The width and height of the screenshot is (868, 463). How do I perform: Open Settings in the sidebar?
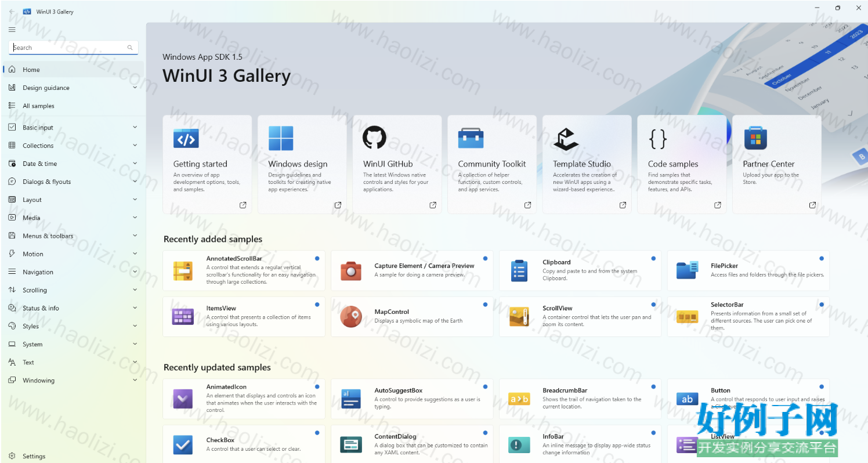[x=73, y=456]
